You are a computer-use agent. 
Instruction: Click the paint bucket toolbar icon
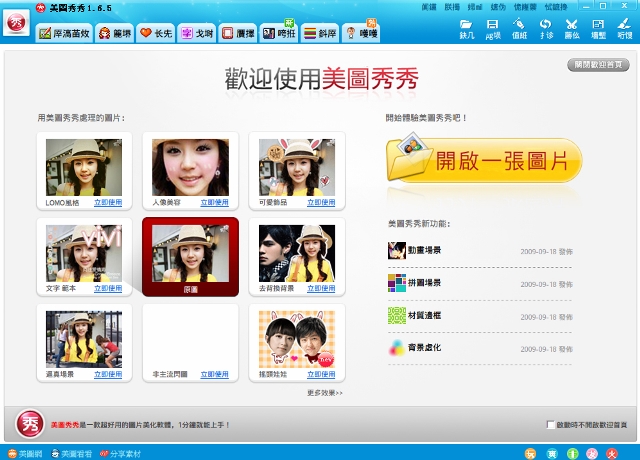coord(519,29)
